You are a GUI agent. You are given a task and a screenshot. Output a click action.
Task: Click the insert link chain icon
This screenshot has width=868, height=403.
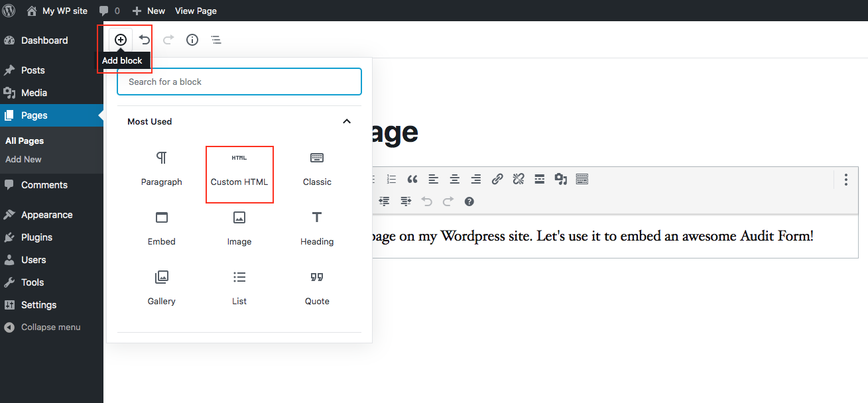[x=497, y=179]
